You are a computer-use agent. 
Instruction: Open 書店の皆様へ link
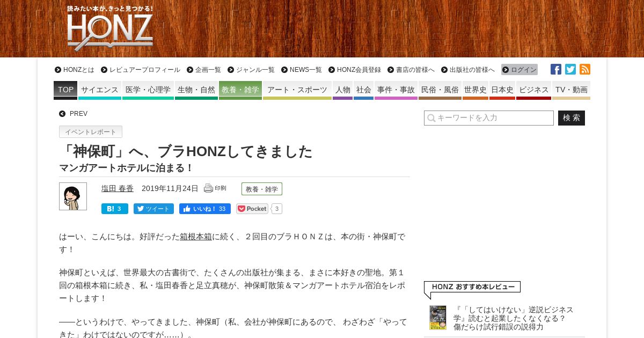click(411, 70)
